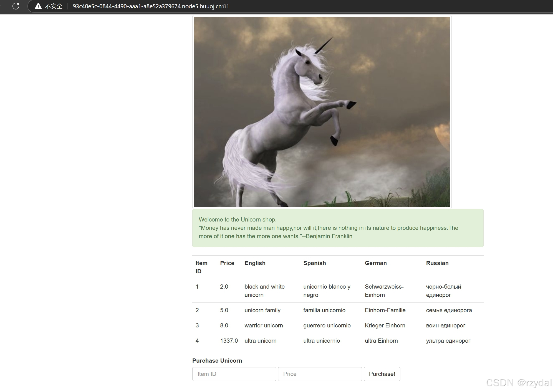Select the ultra unicorn row text

coord(260,340)
